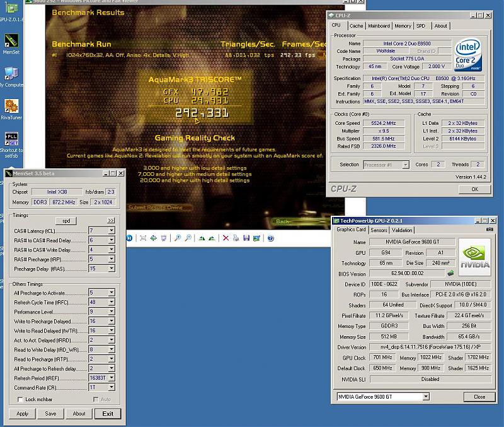Print the picture from the viewer toolbar
The height and width of the screenshot is (427, 504).
pos(236,238)
